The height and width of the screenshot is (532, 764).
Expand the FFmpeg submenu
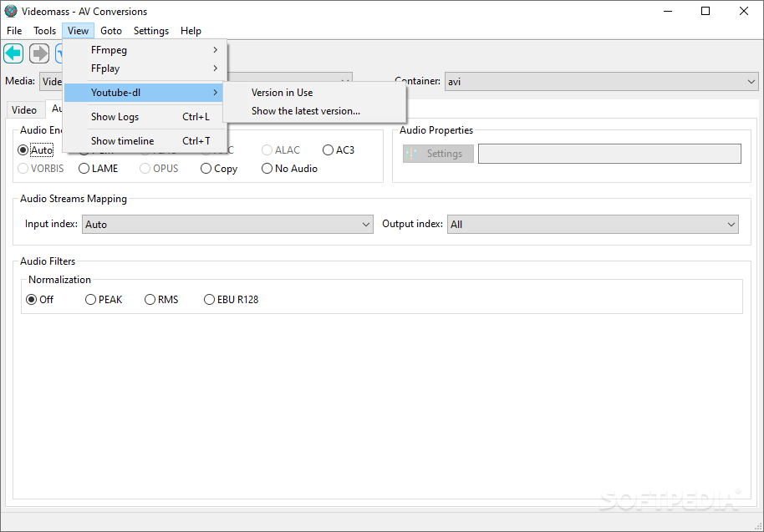point(145,50)
